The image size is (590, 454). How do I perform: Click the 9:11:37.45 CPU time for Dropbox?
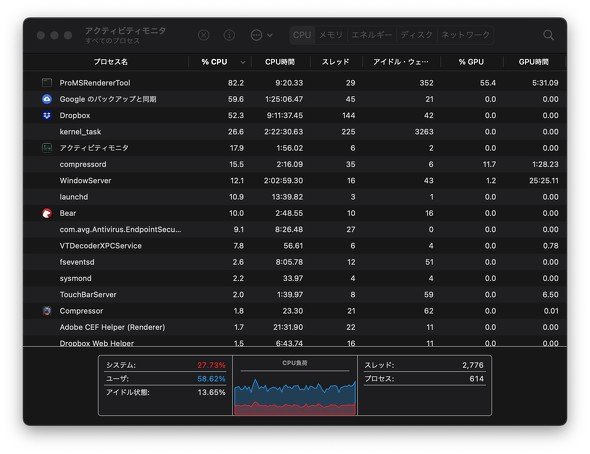coord(285,115)
